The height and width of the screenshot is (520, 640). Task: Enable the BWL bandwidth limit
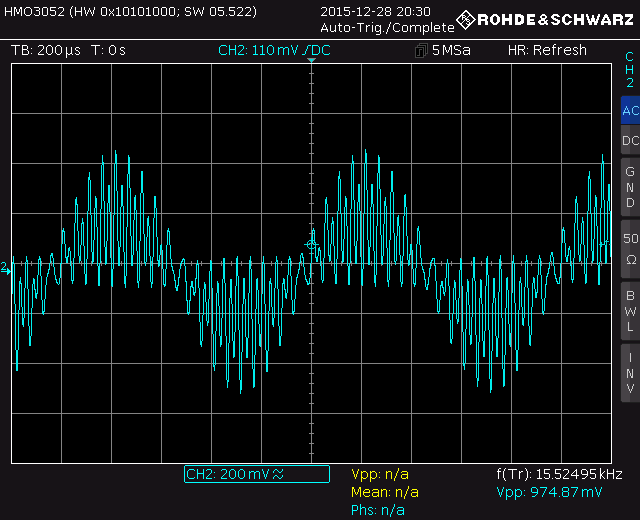click(x=629, y=311)
